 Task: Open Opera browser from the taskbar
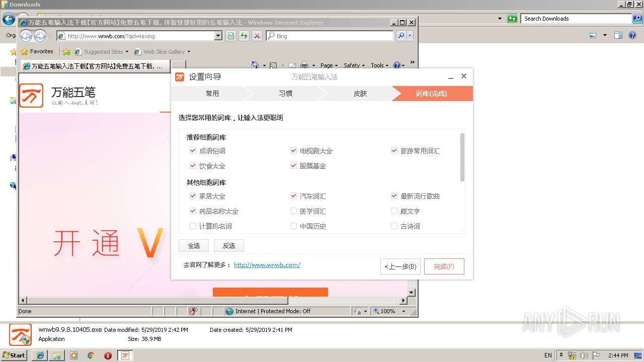point(108,355)
